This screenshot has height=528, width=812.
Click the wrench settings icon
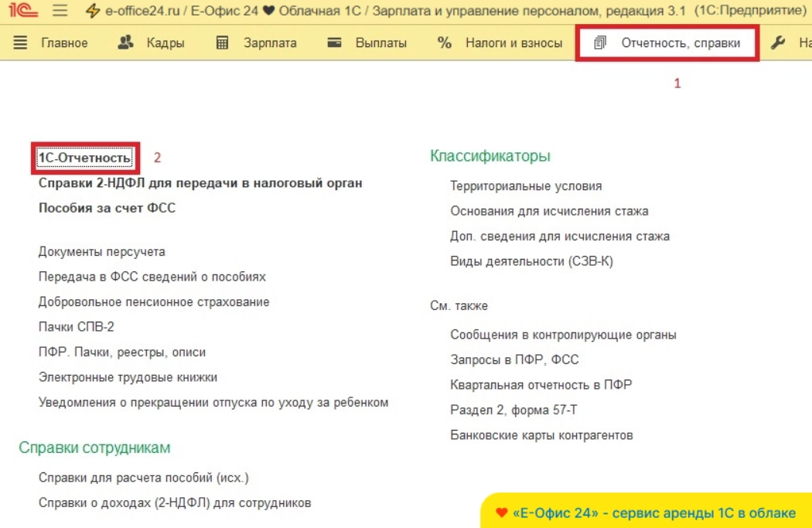[x=778, y=43]
